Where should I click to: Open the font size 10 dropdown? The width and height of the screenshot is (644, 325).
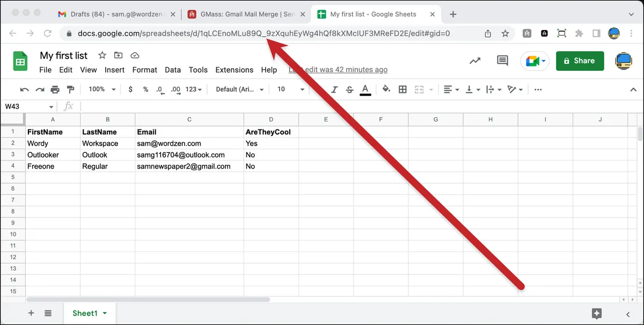point(291,90)
